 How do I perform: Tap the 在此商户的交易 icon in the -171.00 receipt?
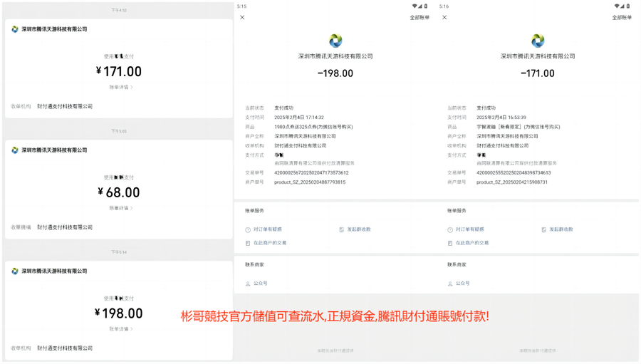[x=450, y=243]
